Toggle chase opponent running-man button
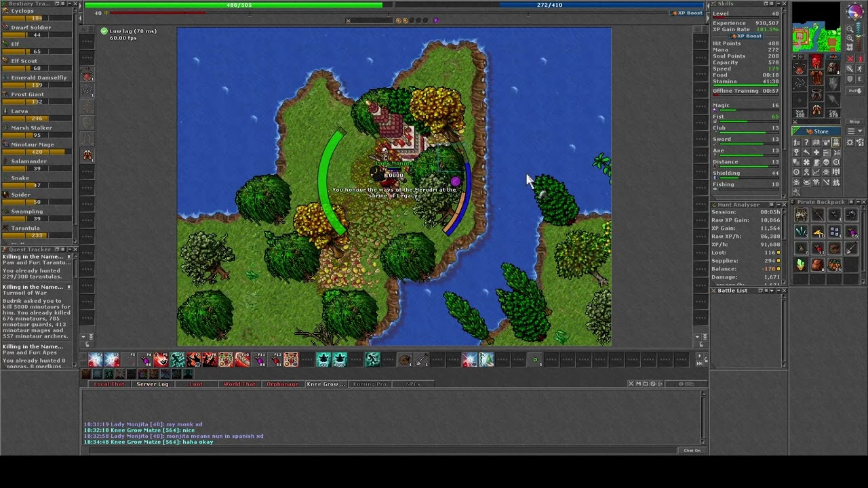Screen dimensions: 868x488 tap(859, 68)
